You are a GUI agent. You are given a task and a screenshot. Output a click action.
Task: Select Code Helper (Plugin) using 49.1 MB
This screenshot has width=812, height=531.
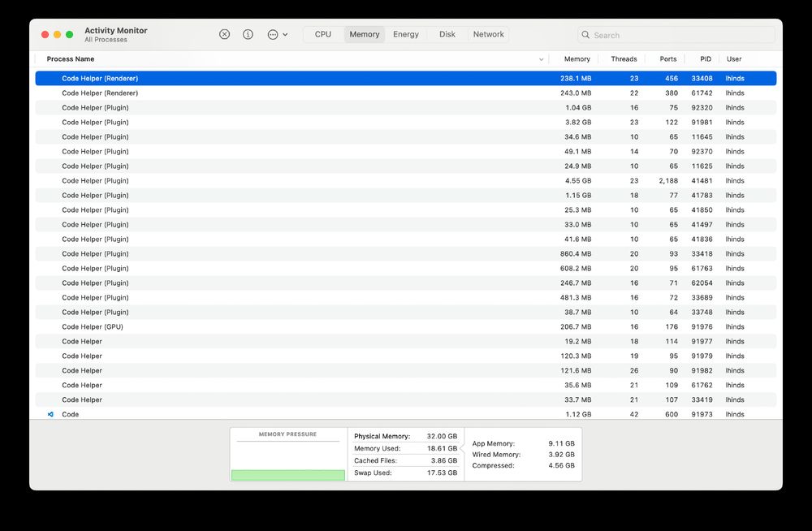point(405,151)
